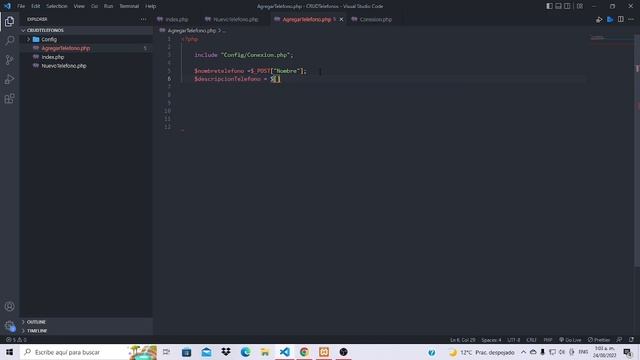Viewport: 640px width, 360px height.
Task: Open the File menu
Action: point(21,6)
